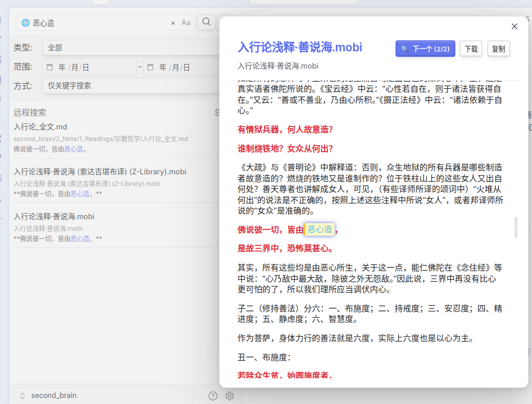Open the end date calendar picker
This screenshot has height=404, width=532.
click(151, 67)
